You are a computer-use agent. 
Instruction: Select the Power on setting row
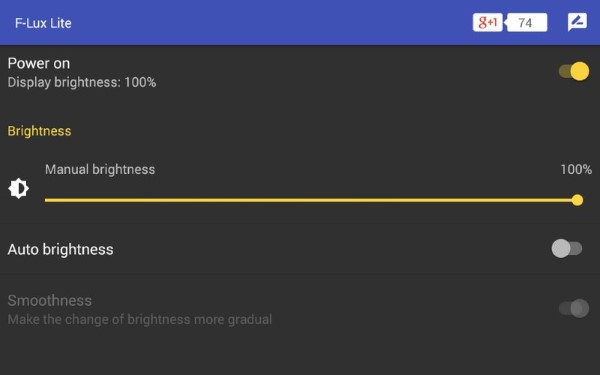[x=300, y=72]
